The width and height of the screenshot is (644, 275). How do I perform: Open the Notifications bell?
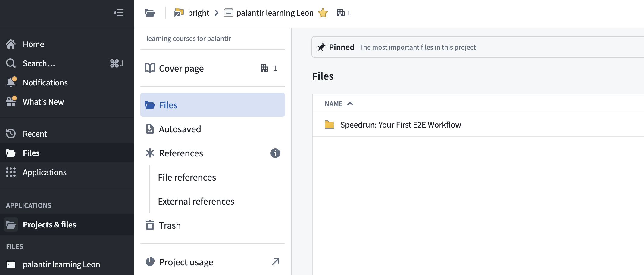click(11, 82)
